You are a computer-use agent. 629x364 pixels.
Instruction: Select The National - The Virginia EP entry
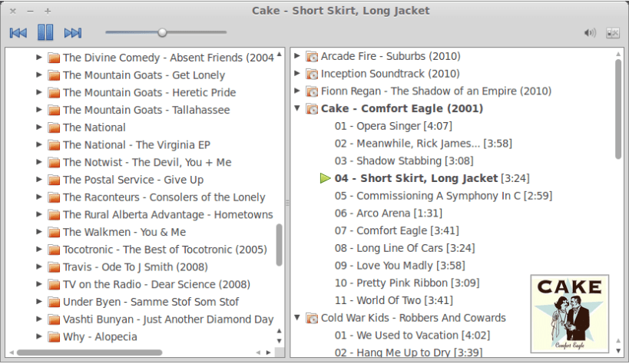pos(137,145)
